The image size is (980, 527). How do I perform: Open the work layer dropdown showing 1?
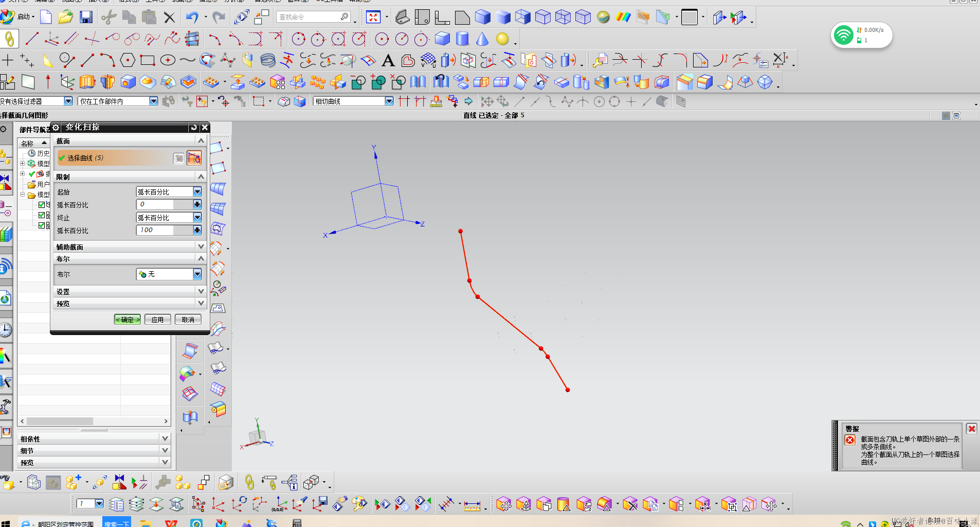click(99, 503)
